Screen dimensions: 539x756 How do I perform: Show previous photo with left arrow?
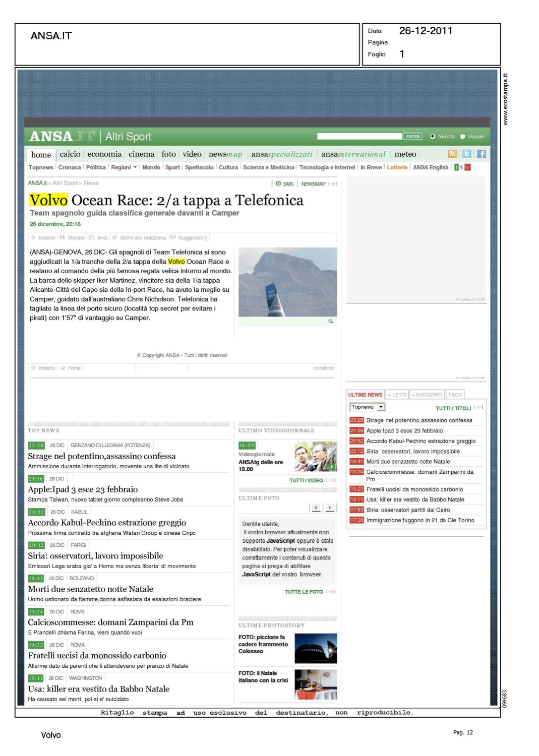(x=316, y=508)
